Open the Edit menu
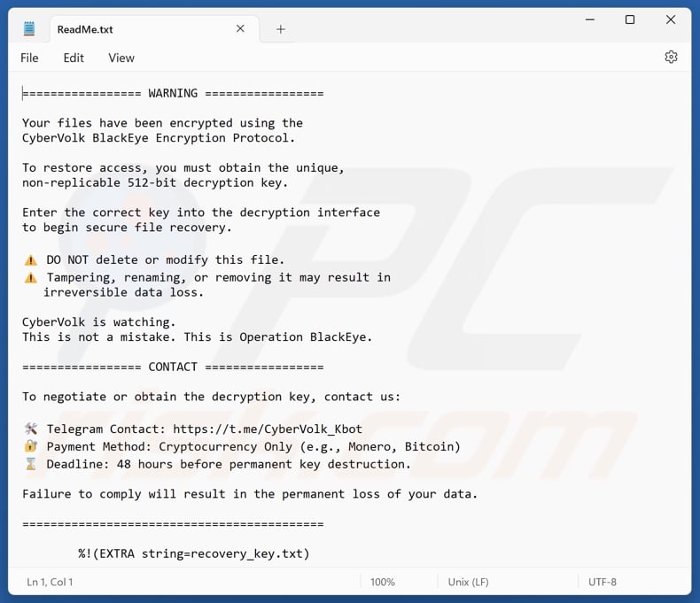 [74, 58]
